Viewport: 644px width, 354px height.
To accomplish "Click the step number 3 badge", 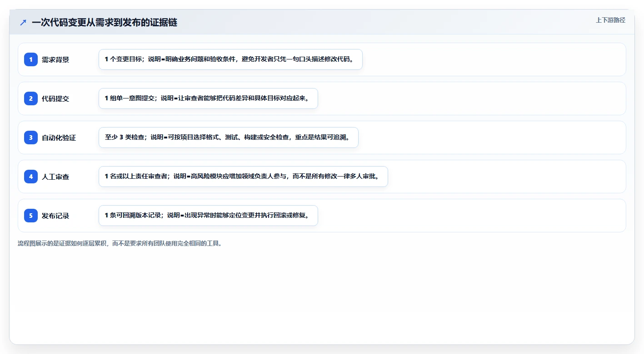I will pyautogui.click(x=31, y=138).
